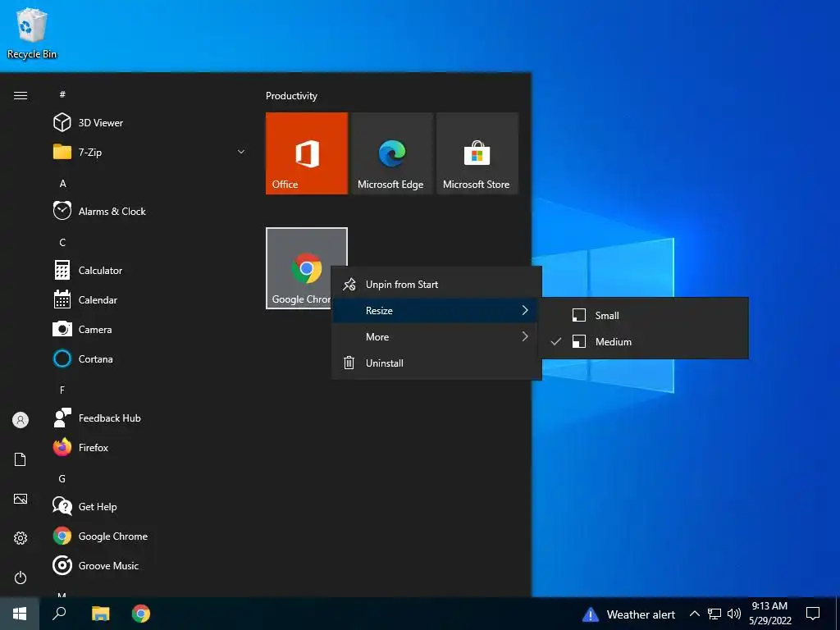840x630 pixels.
Task: Open the Recycle Bin desktop icon
Action: click(x=32, y=33)
